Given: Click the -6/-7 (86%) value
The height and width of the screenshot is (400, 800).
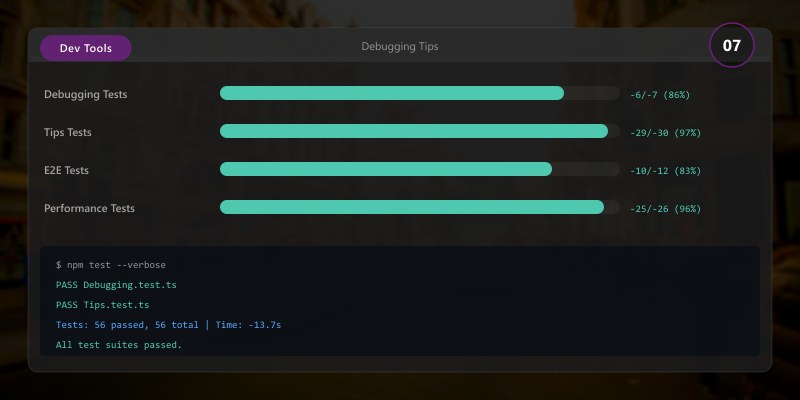Looking at the screenshot, I should [660, 95].
